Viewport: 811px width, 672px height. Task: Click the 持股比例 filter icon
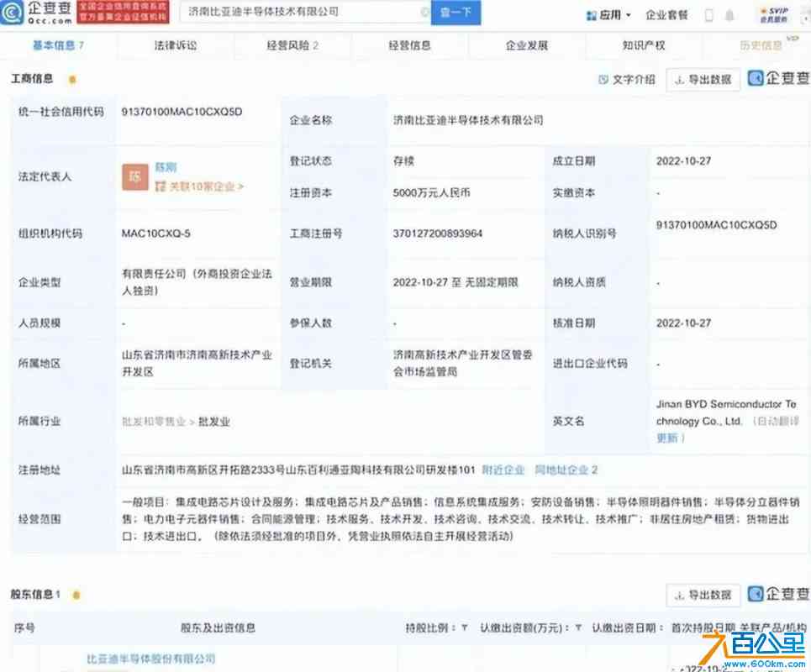465,627
